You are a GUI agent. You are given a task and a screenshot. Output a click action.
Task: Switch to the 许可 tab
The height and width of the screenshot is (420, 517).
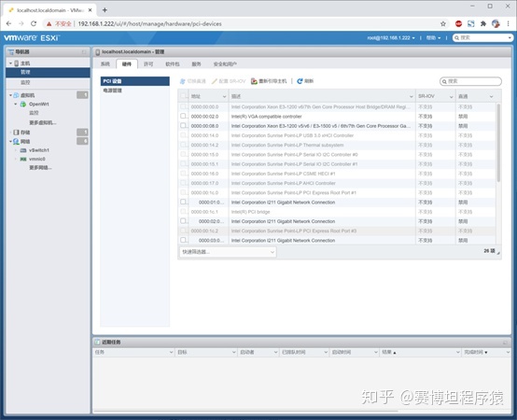[x=148, y=64]
